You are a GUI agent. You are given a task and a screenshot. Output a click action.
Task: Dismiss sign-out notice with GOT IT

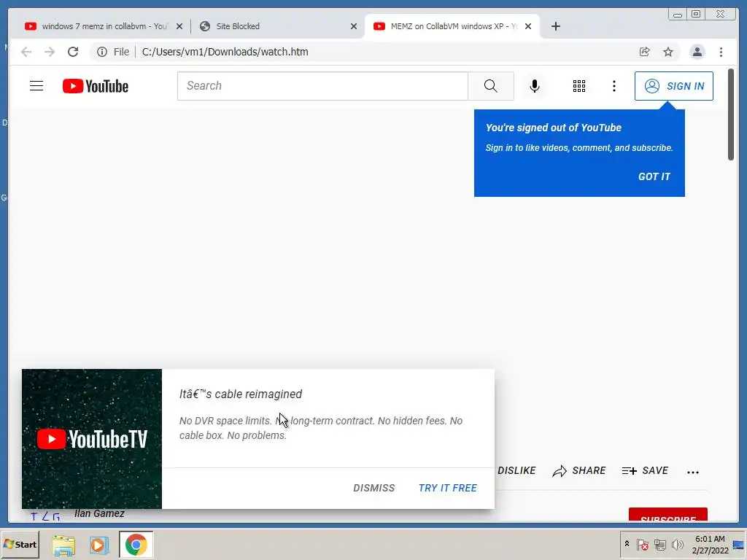click(654, 176)
